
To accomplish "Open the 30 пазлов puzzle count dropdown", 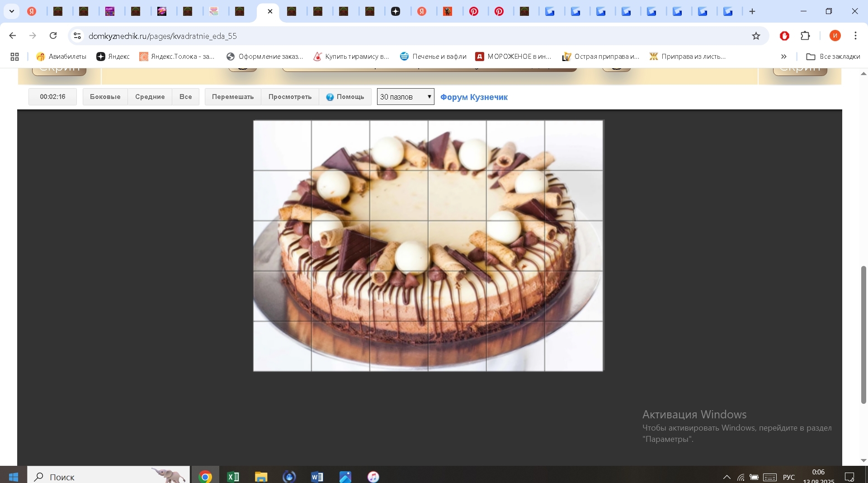I will (x=406, y=97).
